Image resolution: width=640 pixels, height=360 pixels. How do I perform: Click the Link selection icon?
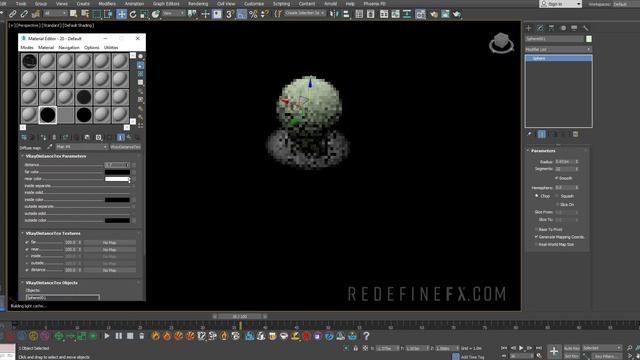(x=13, y=14)
